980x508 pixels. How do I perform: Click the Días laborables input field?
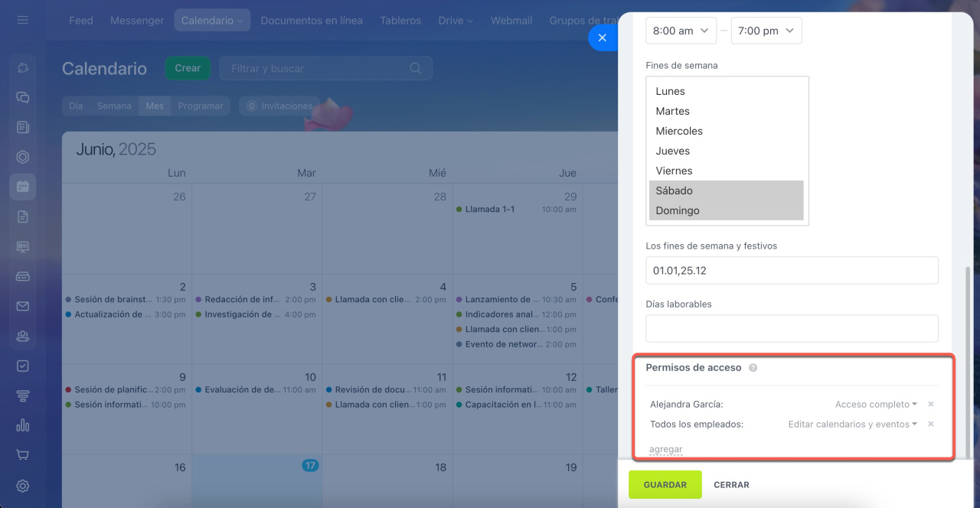click(x=792, y=328)
